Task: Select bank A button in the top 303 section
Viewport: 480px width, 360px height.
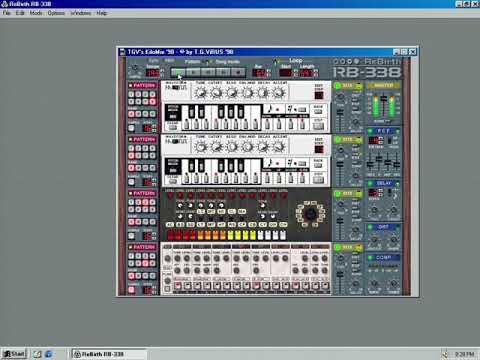Action: click(131, 114)
